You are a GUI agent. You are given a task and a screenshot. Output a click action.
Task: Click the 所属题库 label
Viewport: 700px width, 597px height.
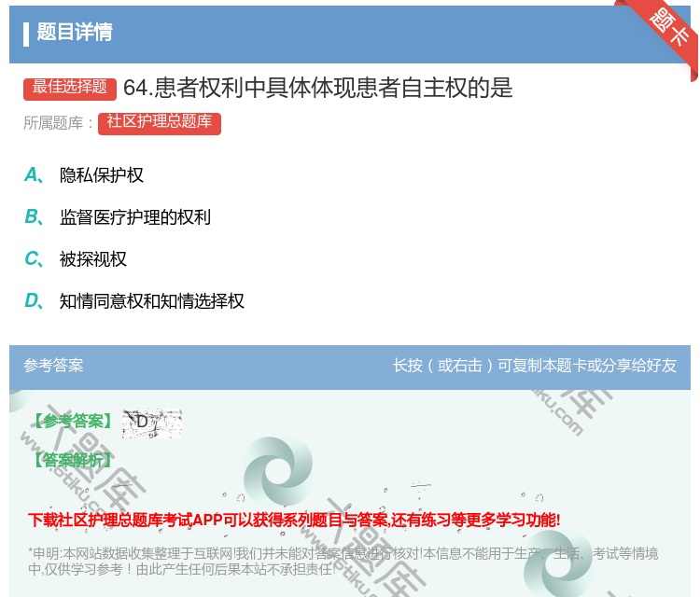(58, 123)
